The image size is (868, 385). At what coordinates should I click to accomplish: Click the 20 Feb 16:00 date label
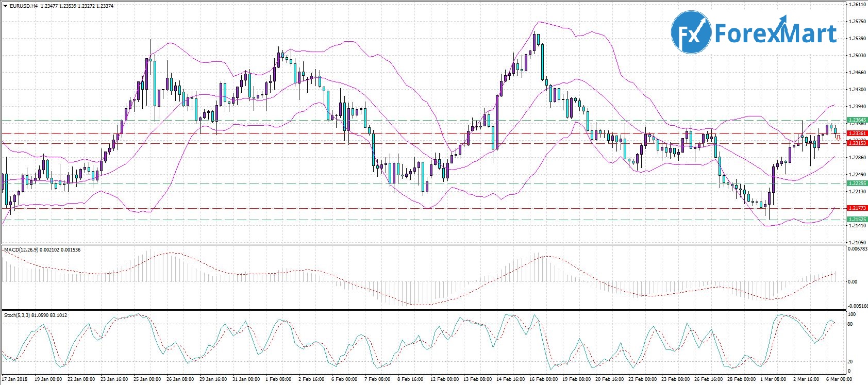point(609,379)
